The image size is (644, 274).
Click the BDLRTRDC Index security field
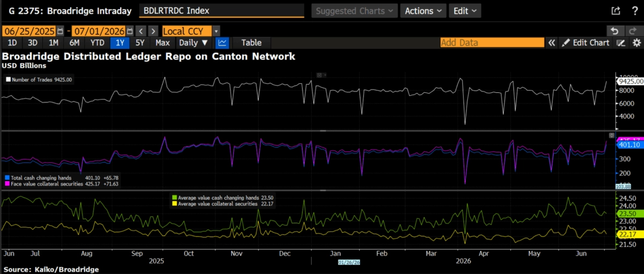coord(221,11)
